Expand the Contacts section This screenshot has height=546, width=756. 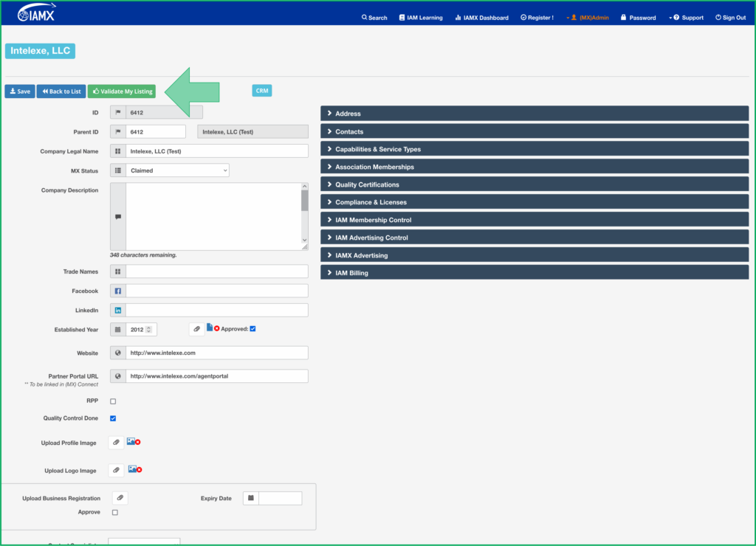(x=535, y=131)
